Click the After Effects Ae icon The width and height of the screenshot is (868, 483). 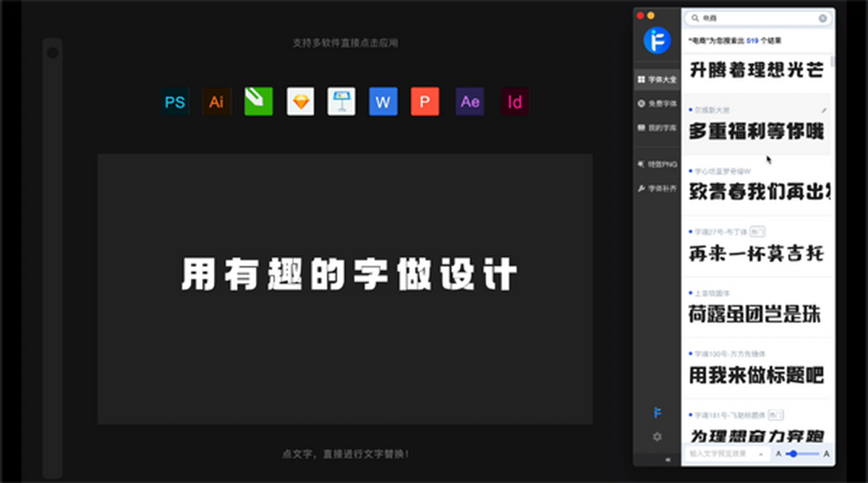[x=469, y=102]
